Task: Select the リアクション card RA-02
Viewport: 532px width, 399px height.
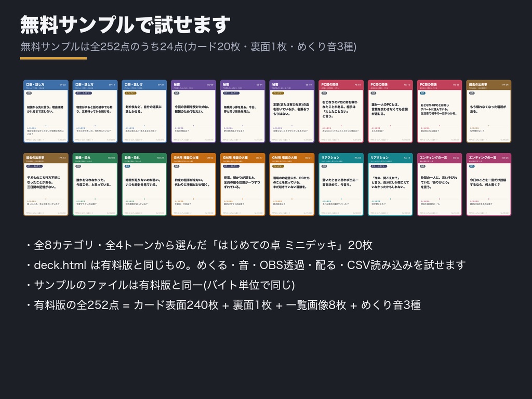Action: coord(341,184)
